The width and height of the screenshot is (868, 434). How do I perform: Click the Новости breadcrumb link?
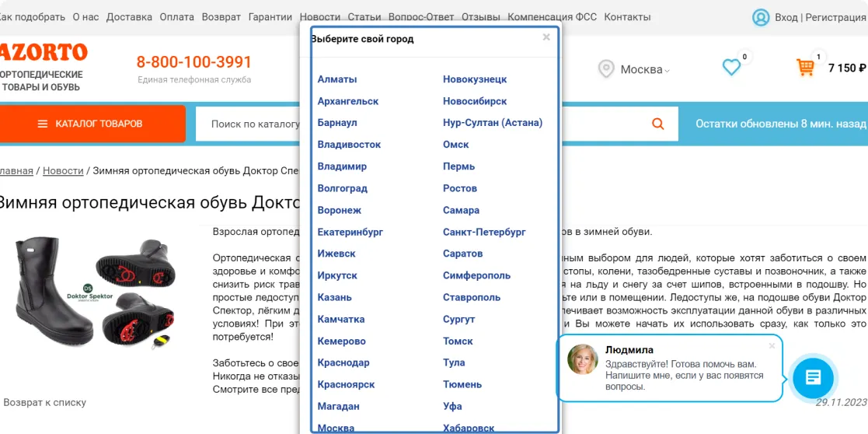click(x=63, y=170)
